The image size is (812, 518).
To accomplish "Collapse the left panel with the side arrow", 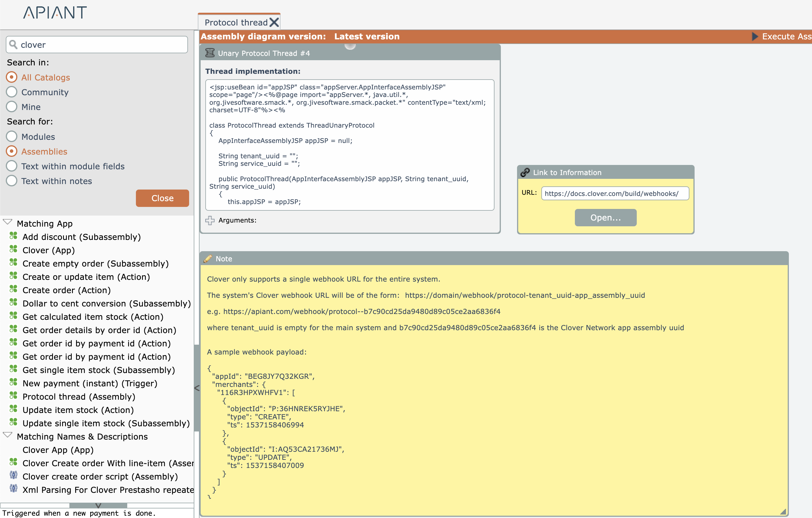I will [197, 388].
